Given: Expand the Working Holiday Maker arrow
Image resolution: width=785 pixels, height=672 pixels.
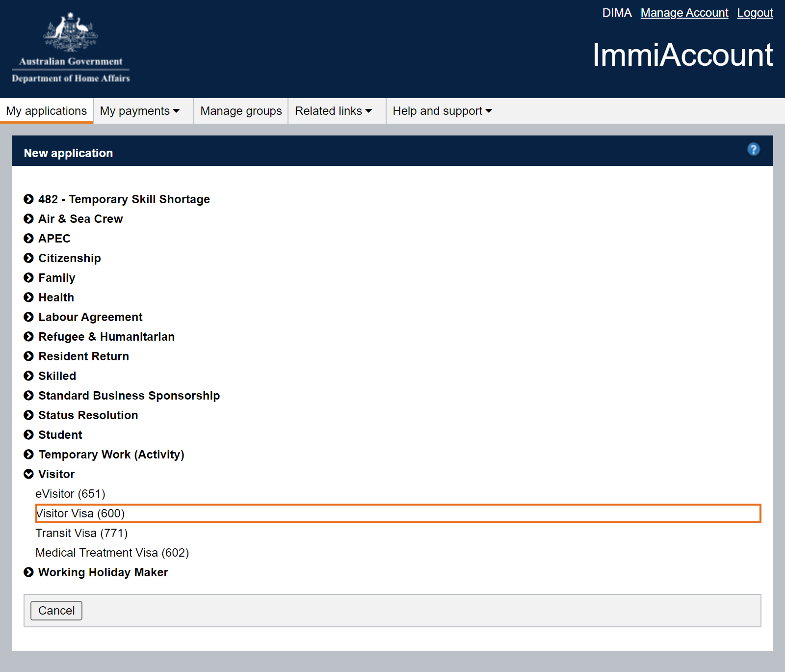Looking at the screenshot, I should click(x=28, y=572).
